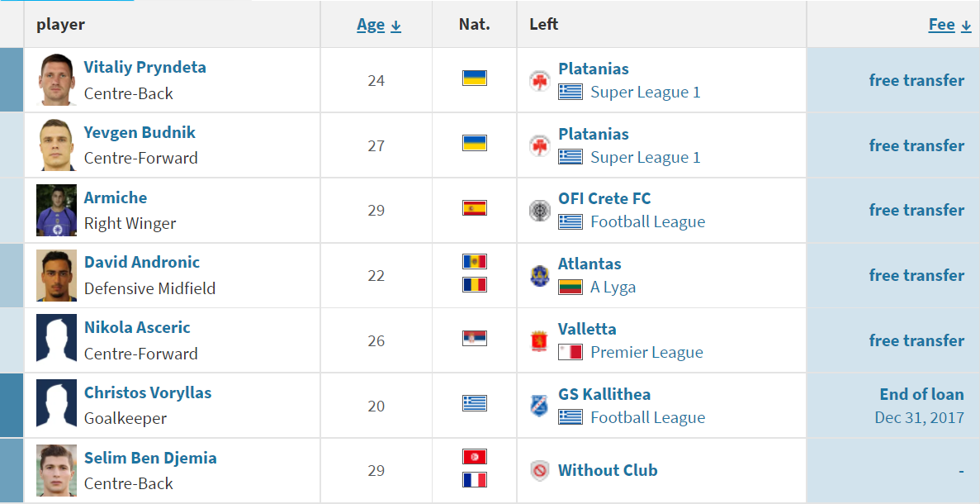The image size is (980, 504).
Task: Click the Platanias club crest beside Vitaliy Pryndeta
Action: [539, 81]
